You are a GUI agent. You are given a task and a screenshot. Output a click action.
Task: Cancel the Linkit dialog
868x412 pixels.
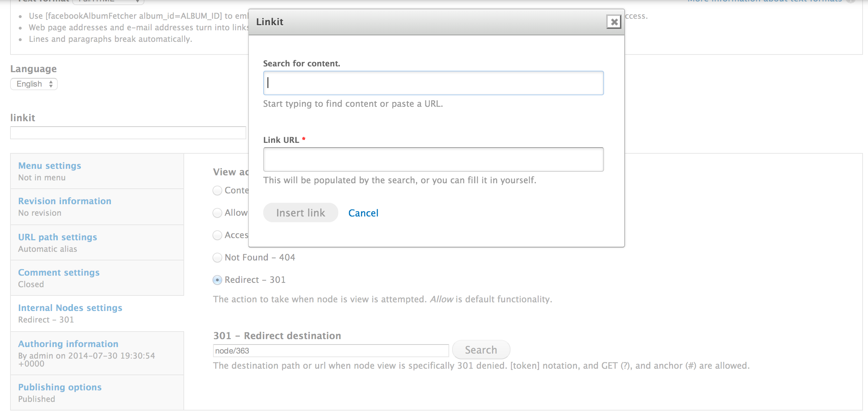[363, 213]
